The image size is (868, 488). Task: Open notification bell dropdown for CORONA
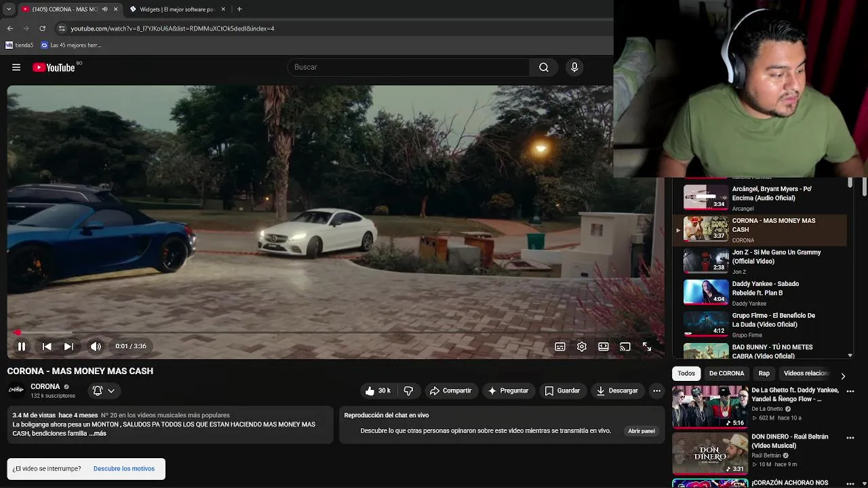[x=104, y=390]
